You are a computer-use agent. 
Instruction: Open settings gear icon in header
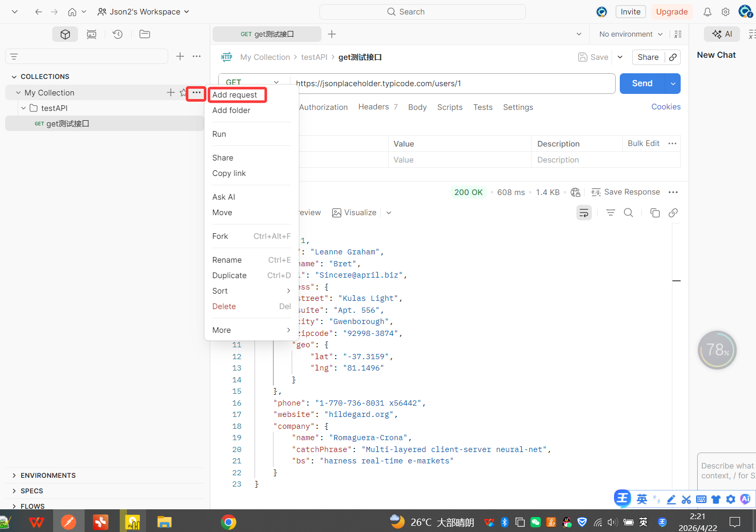pos(726,12)
